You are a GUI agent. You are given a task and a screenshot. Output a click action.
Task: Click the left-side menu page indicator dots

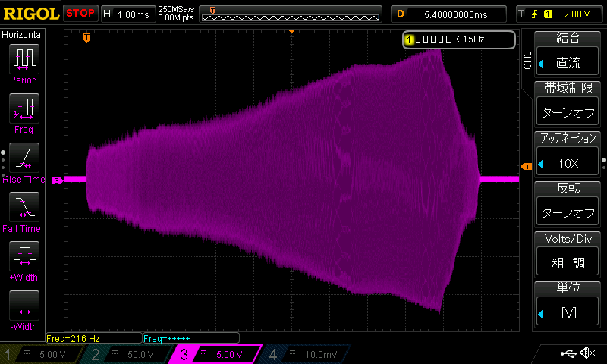pyautogui.click(x=3, y=164)
